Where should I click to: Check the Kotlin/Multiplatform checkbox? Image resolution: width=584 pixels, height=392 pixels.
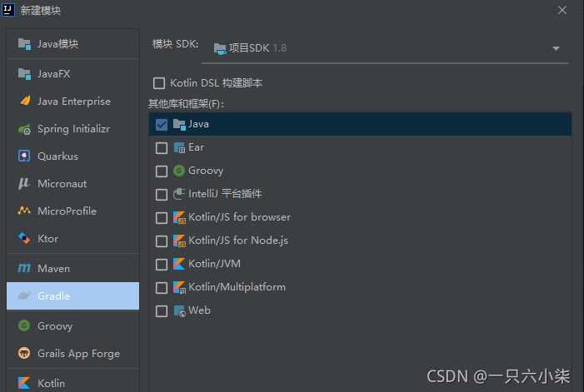point(162,288)
